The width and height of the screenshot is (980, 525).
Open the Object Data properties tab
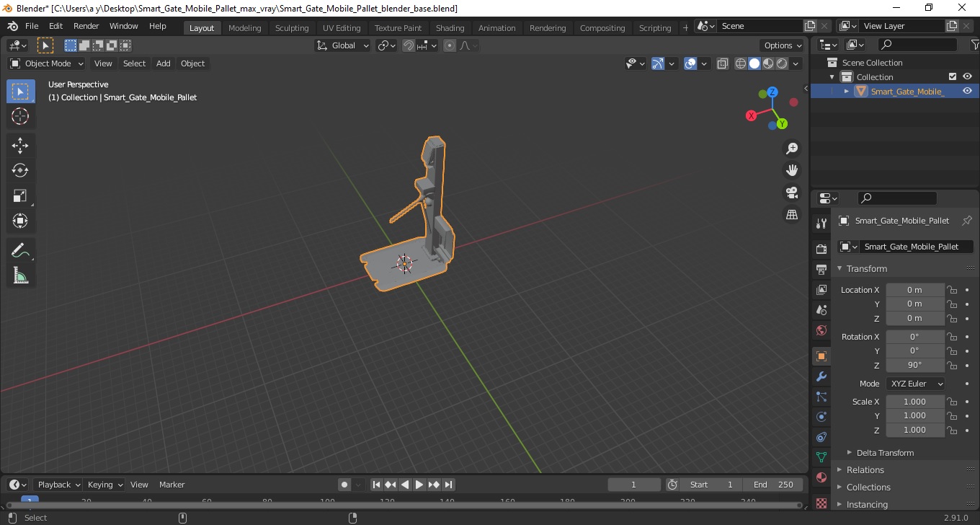(821, 457)
